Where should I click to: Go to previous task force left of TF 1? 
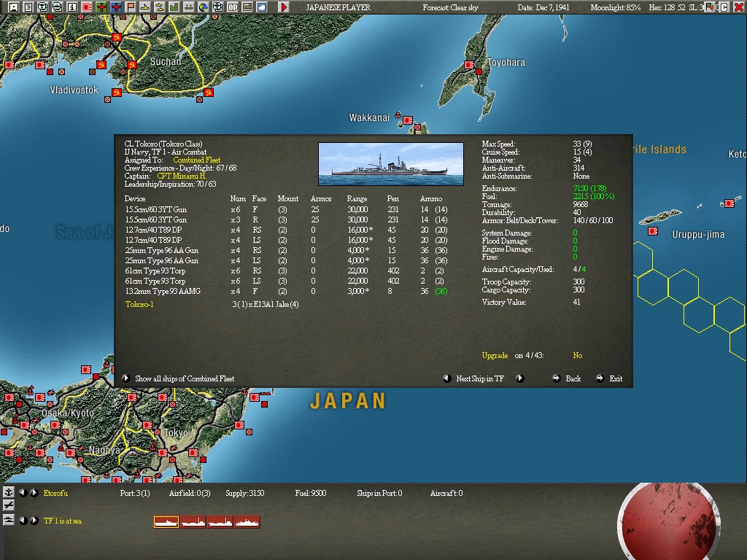tap(23, 521)
